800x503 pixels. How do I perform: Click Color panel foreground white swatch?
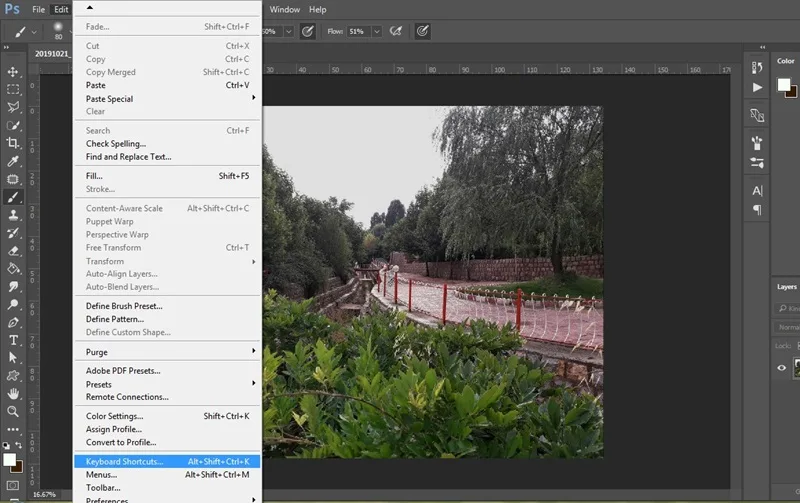[784, 85]
